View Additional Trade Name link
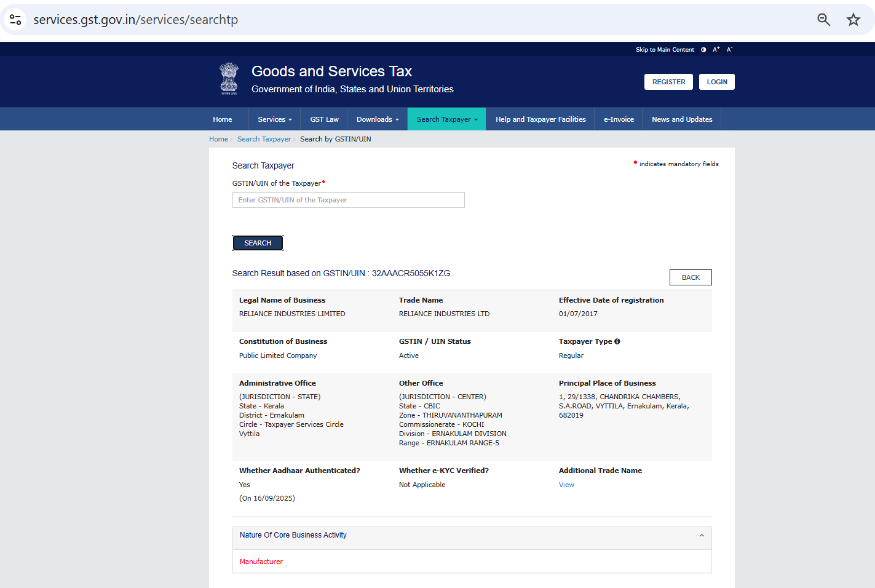 click(x=566, y=485)
